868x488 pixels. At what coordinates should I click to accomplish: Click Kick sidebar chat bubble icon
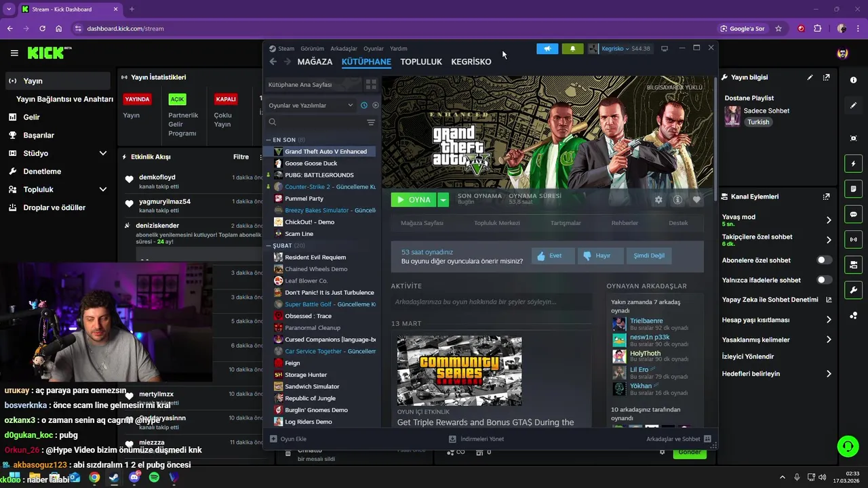point(853,214)
